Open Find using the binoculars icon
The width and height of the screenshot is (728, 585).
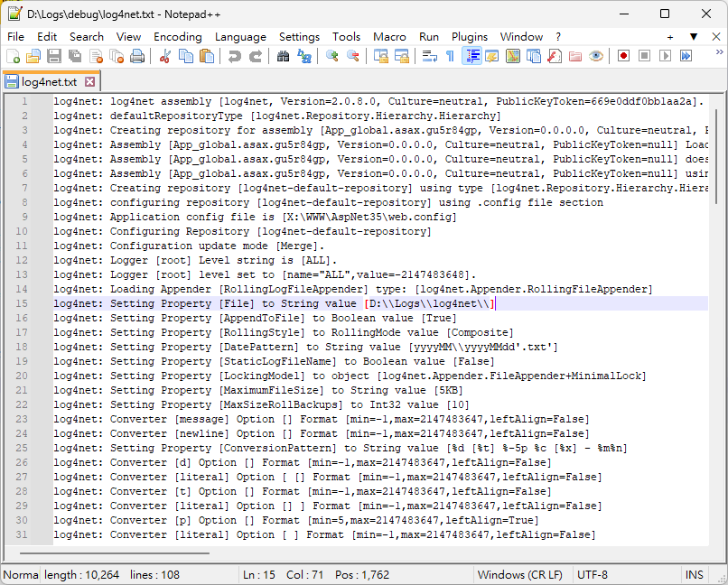[283, 56]
